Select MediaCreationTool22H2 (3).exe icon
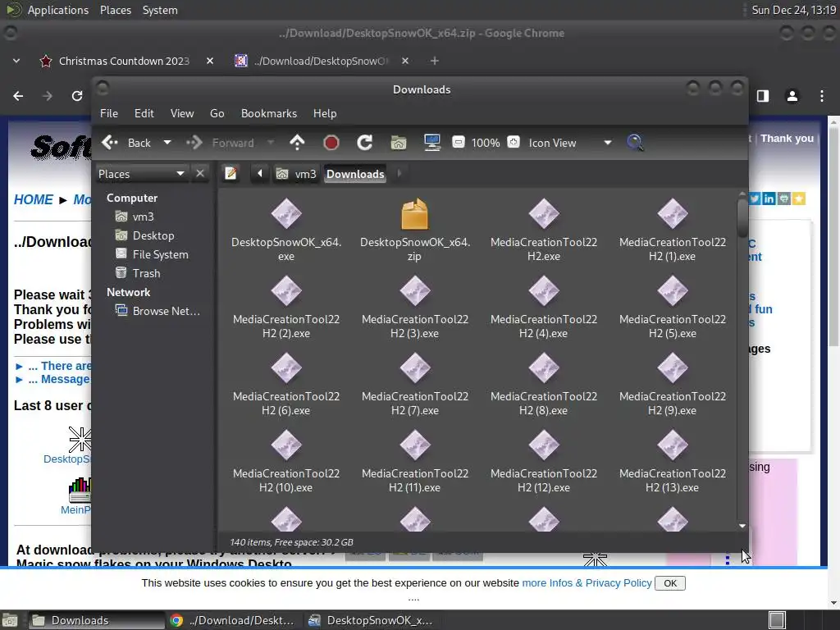 pyautogui.click(x=414, y=291)
